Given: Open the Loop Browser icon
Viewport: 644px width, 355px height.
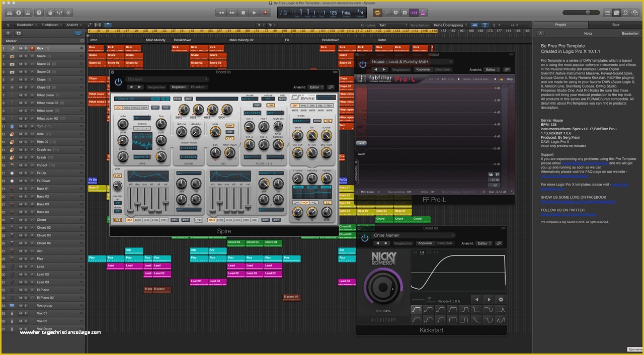Looking at the screenshot, I should pos(626,12).
